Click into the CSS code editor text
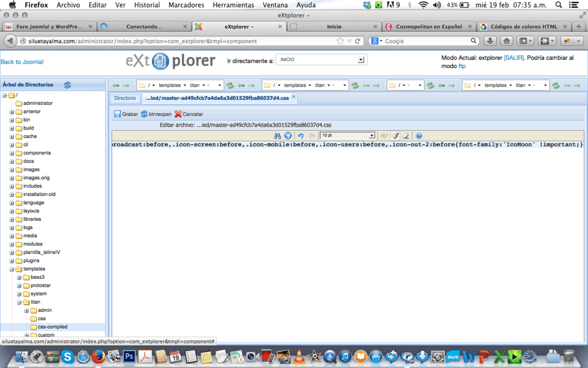The image size is (588, 368). (x=347, y=144)
